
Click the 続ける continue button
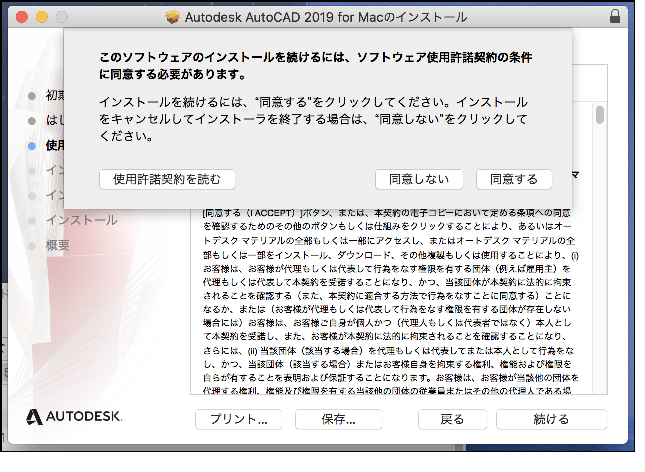(551, 419)
